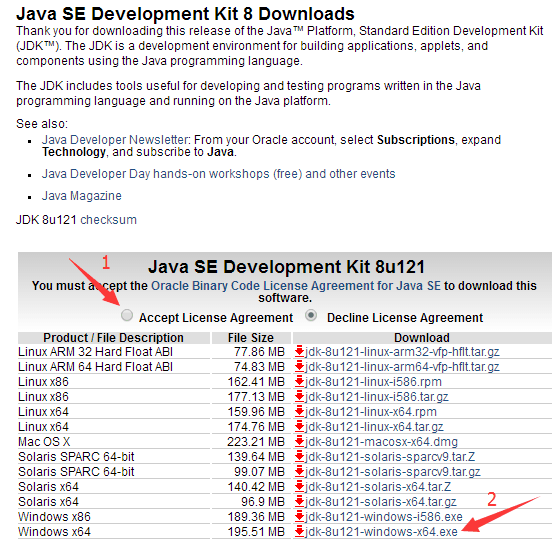
Task: Open the Java Magazine link
Action: point(82,196)
